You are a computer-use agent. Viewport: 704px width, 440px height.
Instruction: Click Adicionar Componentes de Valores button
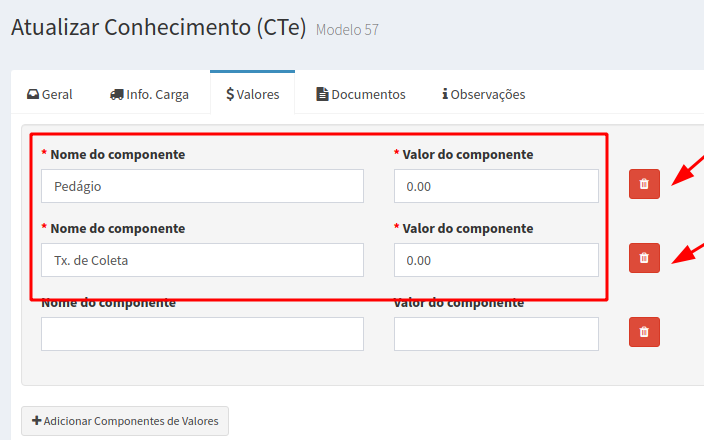click(x=125, y=421)
